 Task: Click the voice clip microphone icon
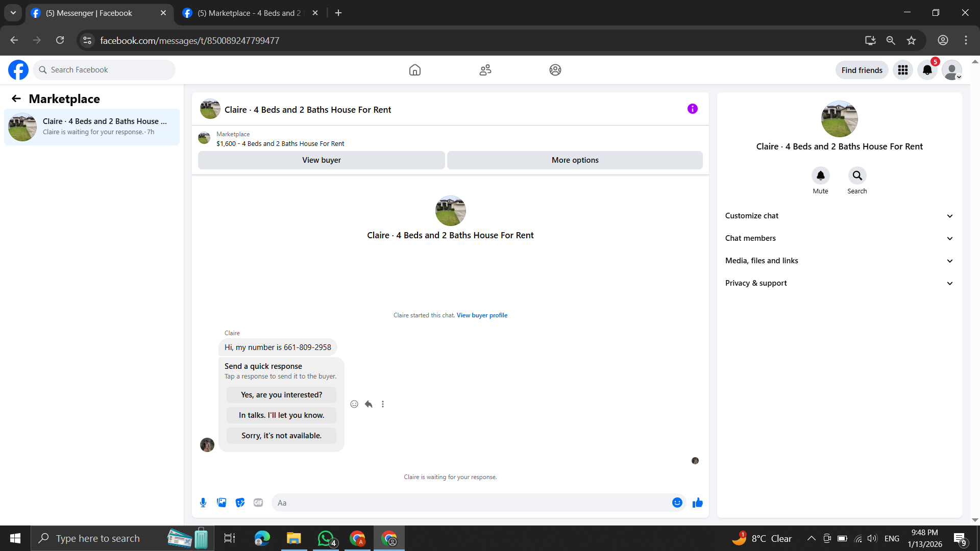click(x=203, y=503)
